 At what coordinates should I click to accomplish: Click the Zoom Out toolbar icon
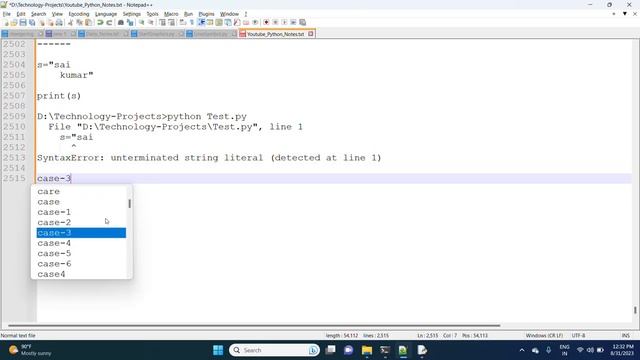tap(151, 22)
